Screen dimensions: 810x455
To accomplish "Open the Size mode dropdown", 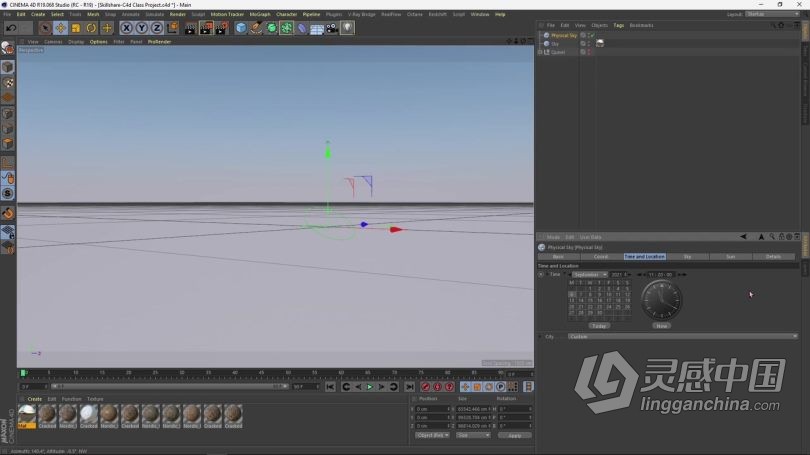I will (x=473, y=435).
